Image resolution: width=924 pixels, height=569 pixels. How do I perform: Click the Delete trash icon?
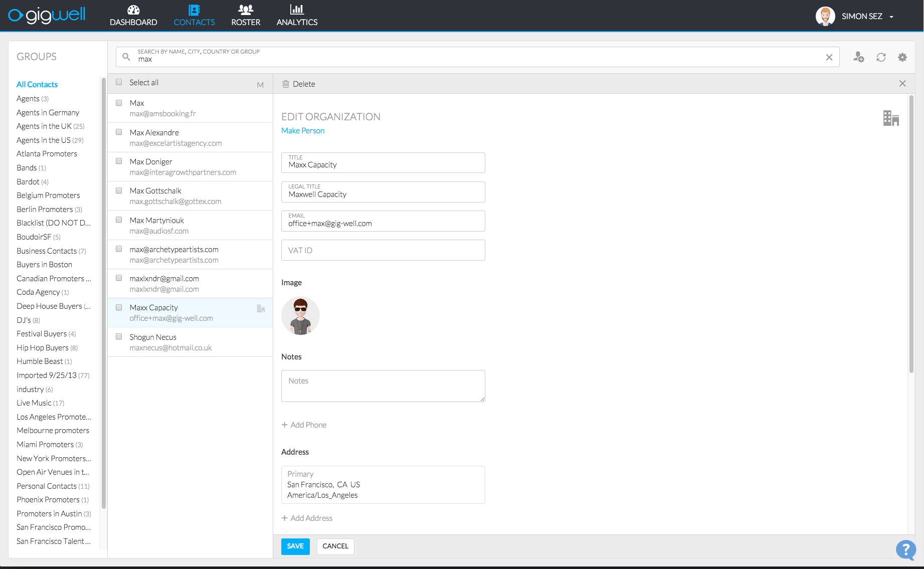(286, 84)
